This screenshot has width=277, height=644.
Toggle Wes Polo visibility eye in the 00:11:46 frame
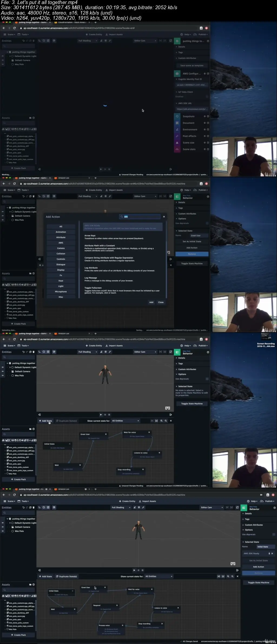coord(3,375)
